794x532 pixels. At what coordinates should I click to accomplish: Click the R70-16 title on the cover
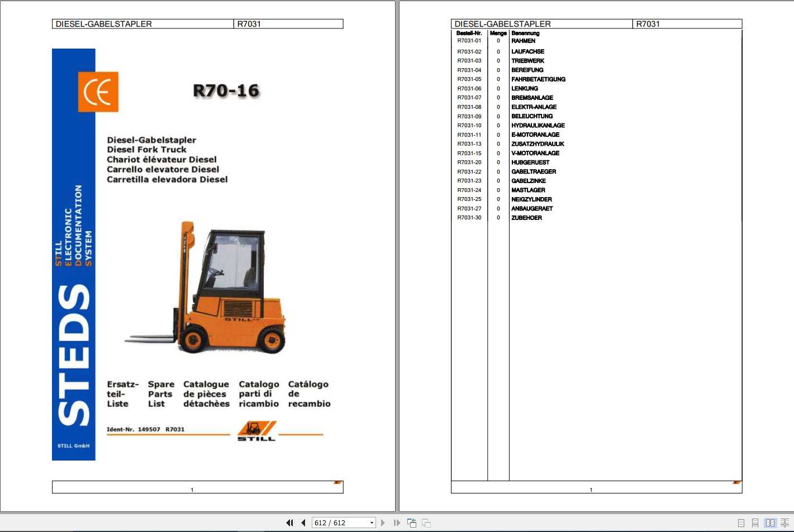(226, 91)
